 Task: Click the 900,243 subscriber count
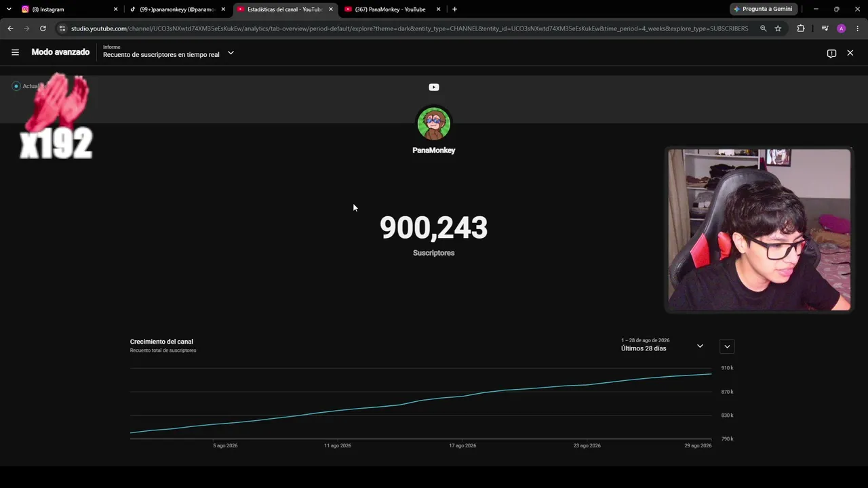pyautogui.click(x=434, y=228)
